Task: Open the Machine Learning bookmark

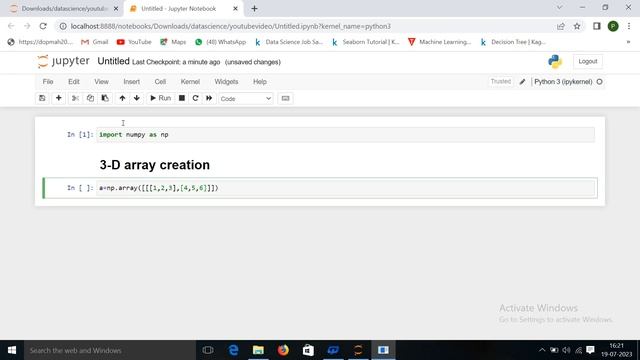Action: pos(440,42)
